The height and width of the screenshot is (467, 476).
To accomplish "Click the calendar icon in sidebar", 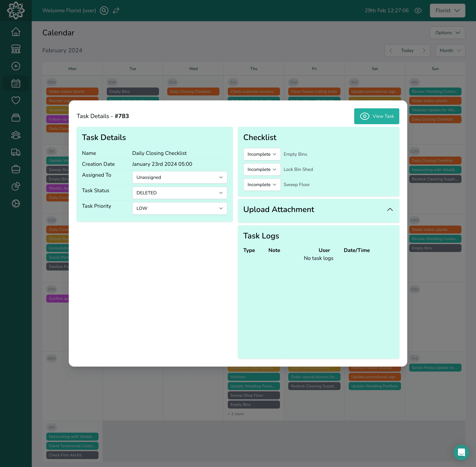I will pyautogui.click(x=16, y=83).
